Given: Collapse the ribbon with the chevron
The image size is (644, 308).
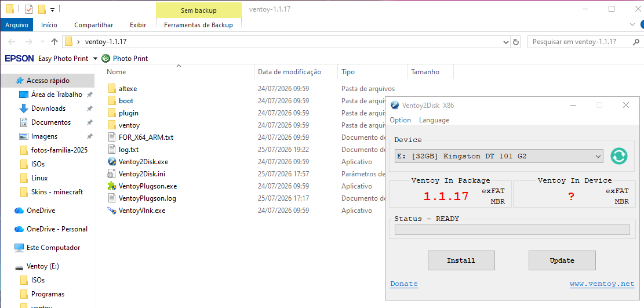Looking at the screenshot, I should point(632,25).
